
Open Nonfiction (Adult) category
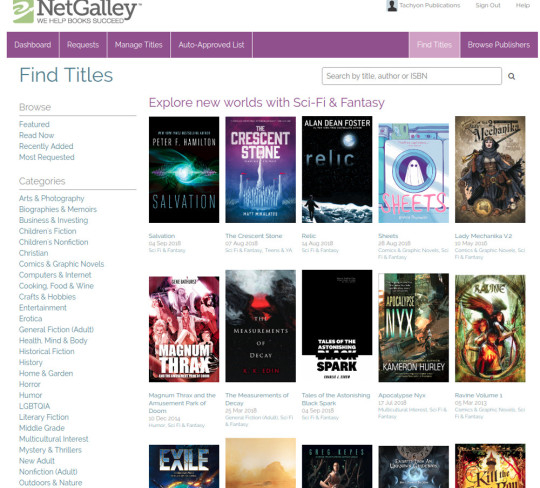[48, 472]
